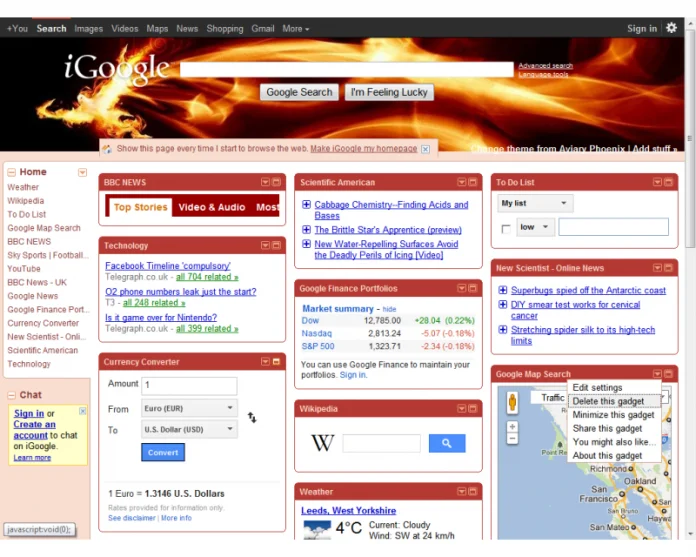Close the homepage notification bar
This screenshot has width=696, height=557.
coord(425,149)
